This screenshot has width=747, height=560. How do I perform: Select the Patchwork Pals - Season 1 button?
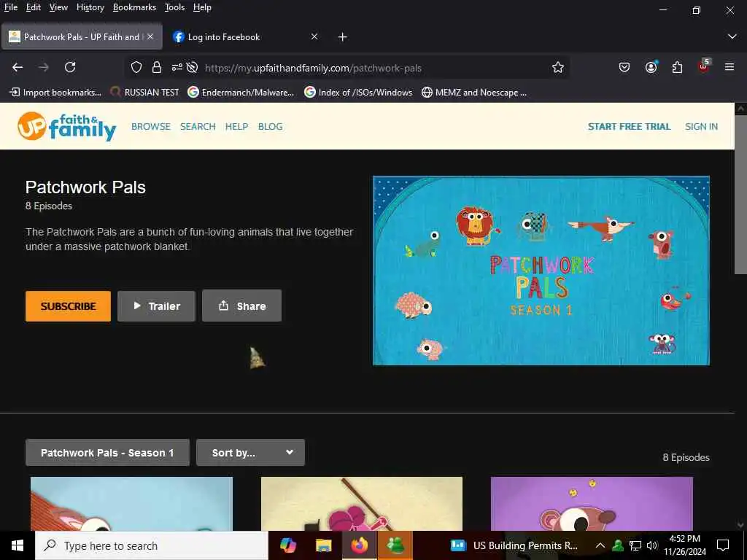pos(108,452)
